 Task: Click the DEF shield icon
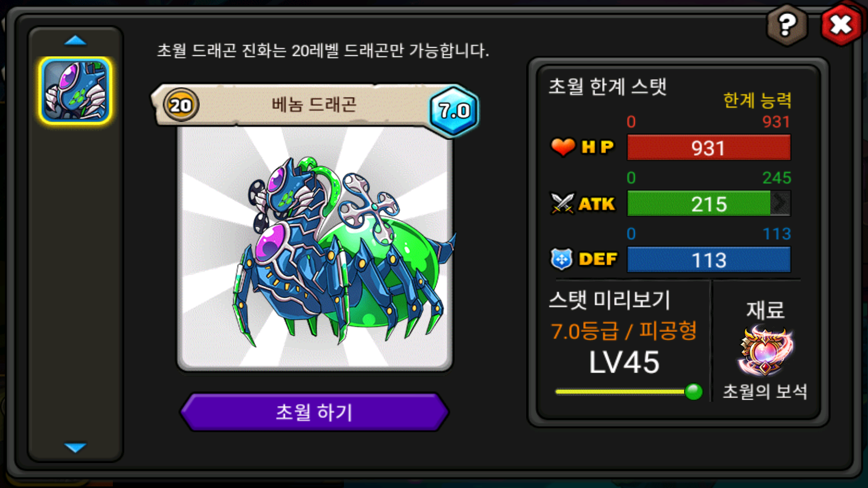point(561,259)
